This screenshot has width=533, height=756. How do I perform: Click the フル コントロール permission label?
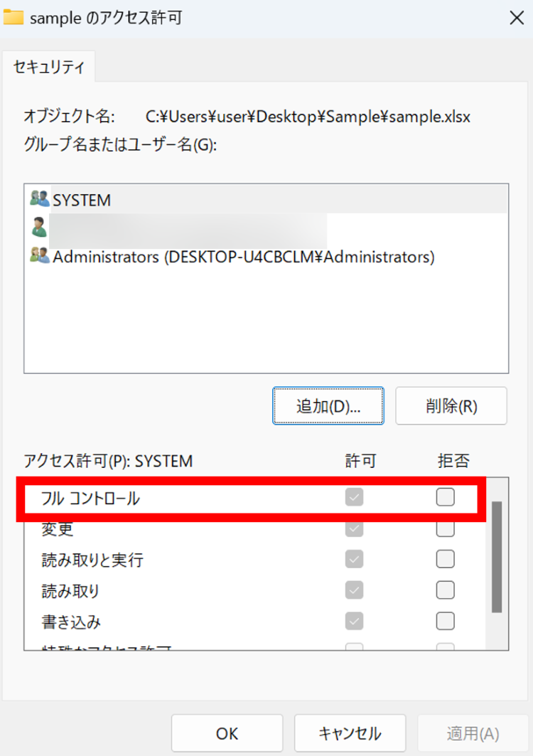90,498
